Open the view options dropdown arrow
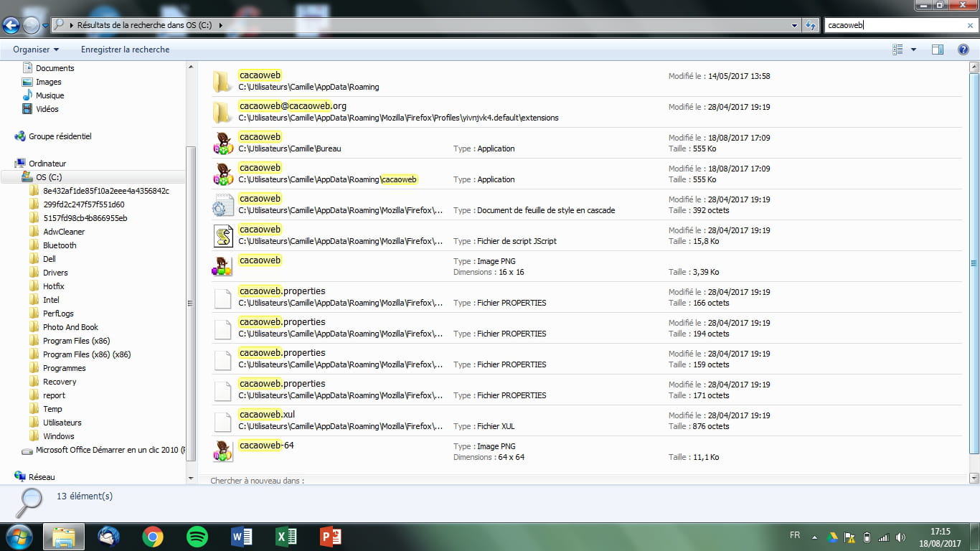This screenshot has width=980, height=551. click(913, 50)
